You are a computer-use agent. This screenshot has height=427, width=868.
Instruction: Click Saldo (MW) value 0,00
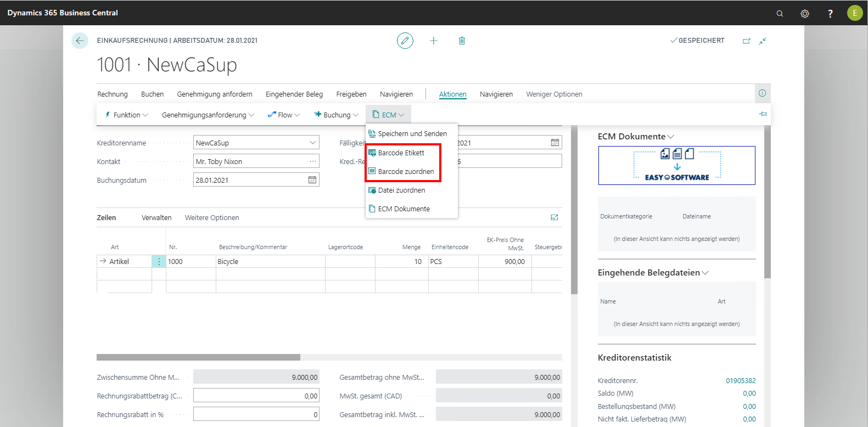point(749,393)
